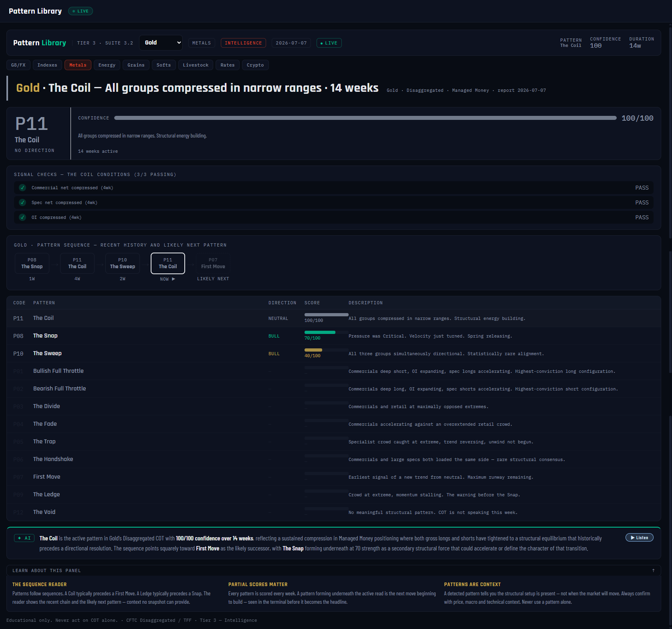This screenshot has width=672, height=629.
Task: Click the green LIVE badge next to date
Action: [329, 43]
